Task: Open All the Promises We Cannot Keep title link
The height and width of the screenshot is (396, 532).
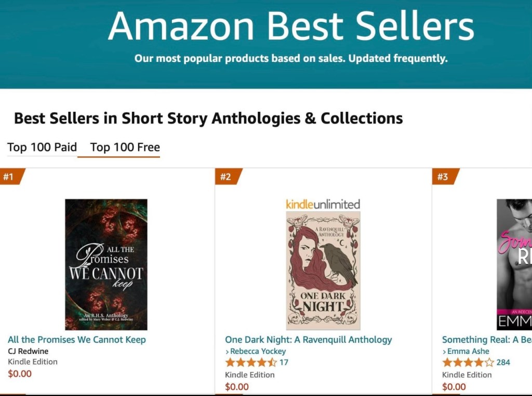Action: [x=77, y=339]
